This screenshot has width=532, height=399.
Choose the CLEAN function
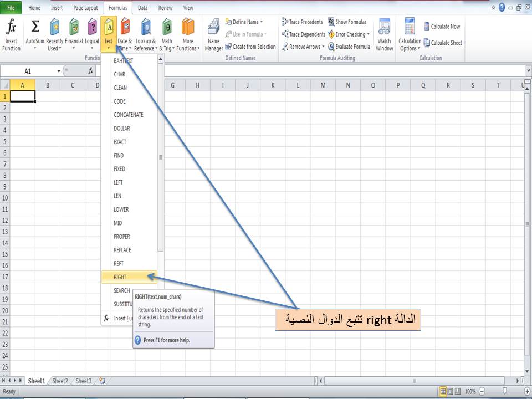[x=129, y=88]
